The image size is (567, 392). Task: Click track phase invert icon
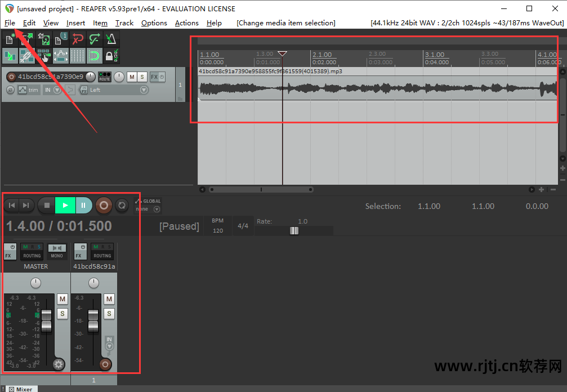click(x=11, y=90)
